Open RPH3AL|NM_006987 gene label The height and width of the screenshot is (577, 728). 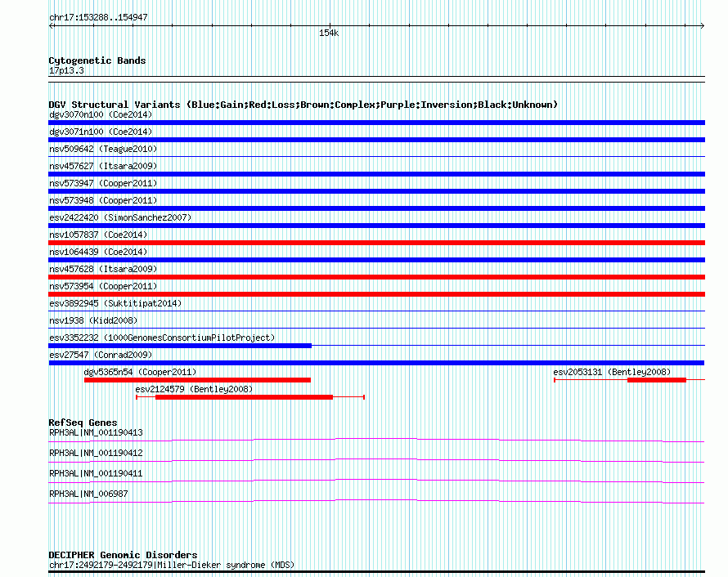[88, 494]
